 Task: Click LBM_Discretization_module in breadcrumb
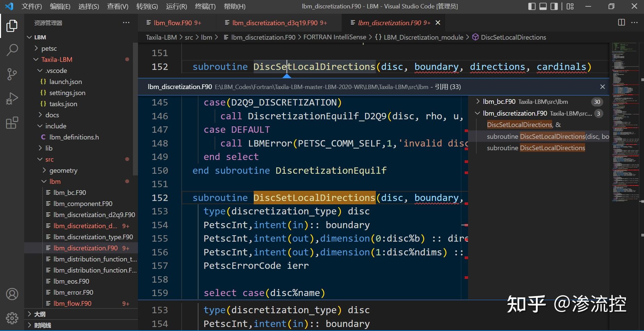point(423,37)
